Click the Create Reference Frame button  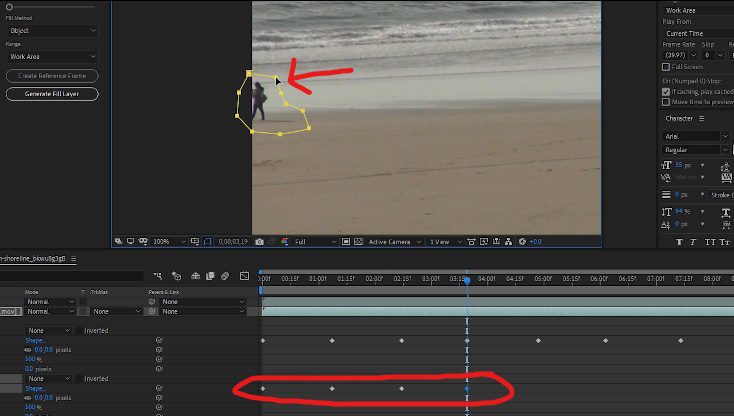tap(52, 76)
